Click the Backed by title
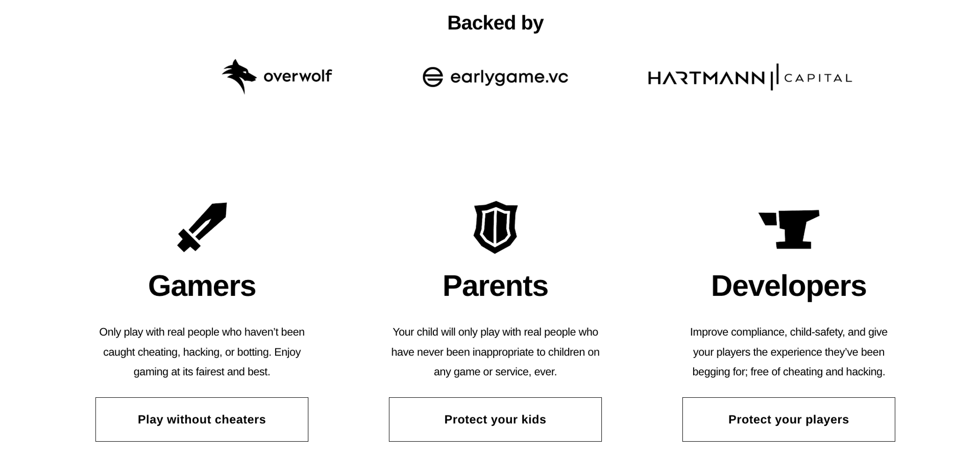The width and height of the screenshot is (980, 459). coord(495,22)
